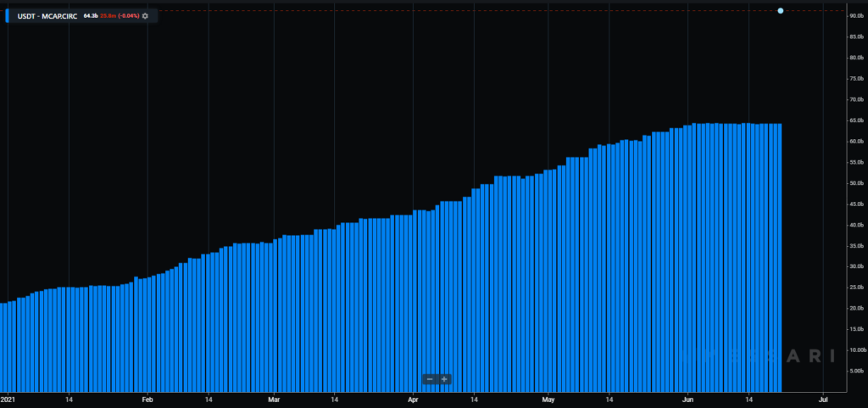Image resolution: width=868 pixels, height=408 pixels.
Task: Click the Jun label on time axis
Action: coord(687,398)
